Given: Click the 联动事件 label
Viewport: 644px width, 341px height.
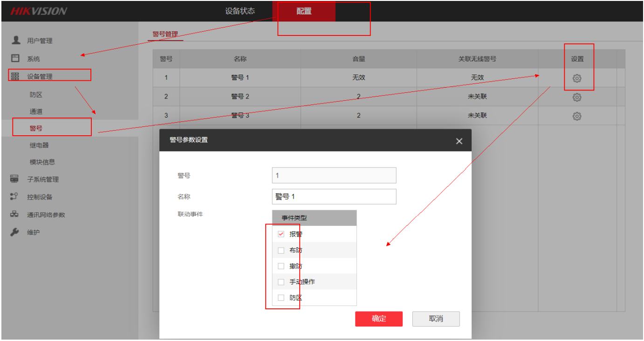Looking at the screenshot, I should tap(190, 215).
